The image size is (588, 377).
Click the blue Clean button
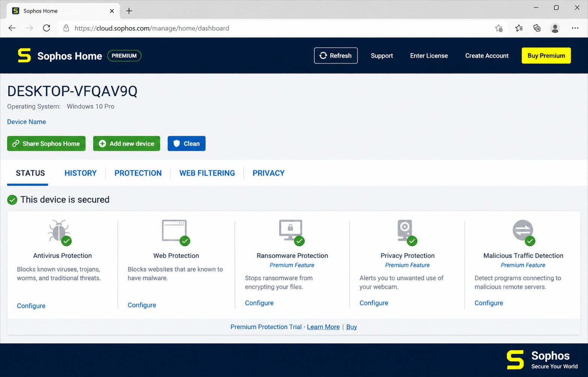[x=186, y=143]
